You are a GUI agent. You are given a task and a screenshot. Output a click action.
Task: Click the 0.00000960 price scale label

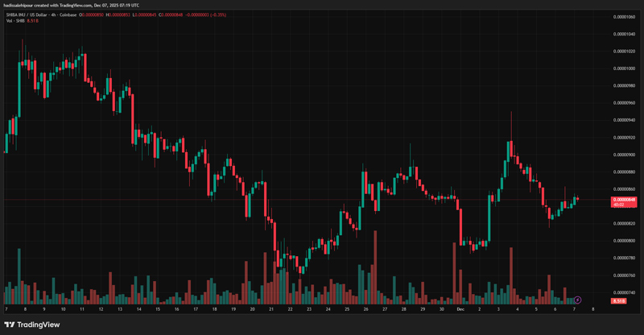pos(625,102)
